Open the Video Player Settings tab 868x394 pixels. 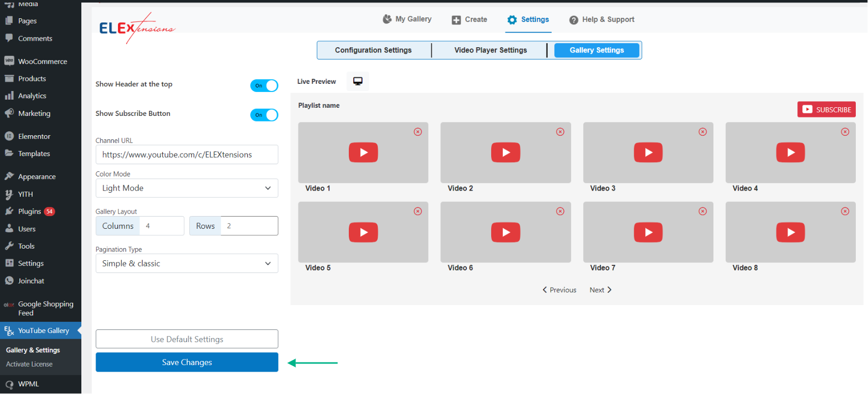click(491, 50)
